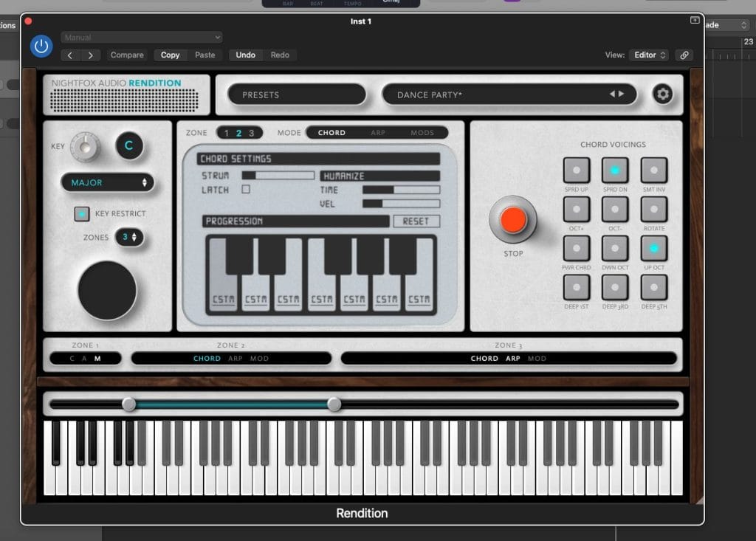Click the next setting arrow button
Image resolution: width=756 pixels, height=541 pixels.
[90, 55]
